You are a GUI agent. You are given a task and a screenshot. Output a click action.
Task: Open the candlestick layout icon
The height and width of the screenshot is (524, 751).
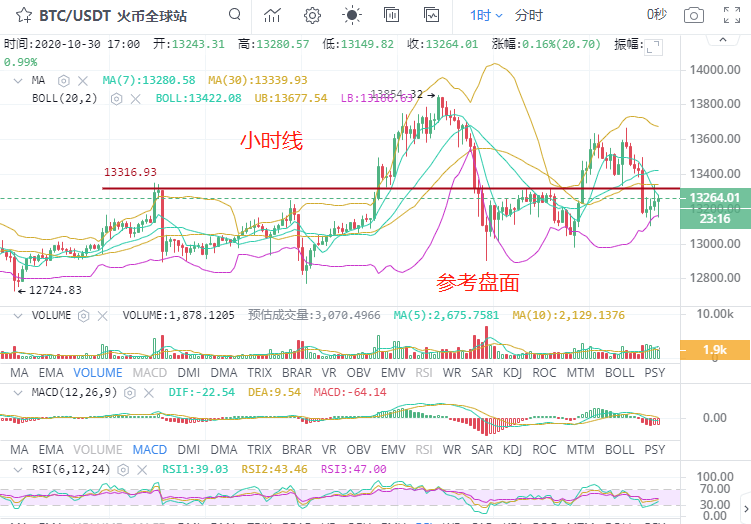coord(391,15)
